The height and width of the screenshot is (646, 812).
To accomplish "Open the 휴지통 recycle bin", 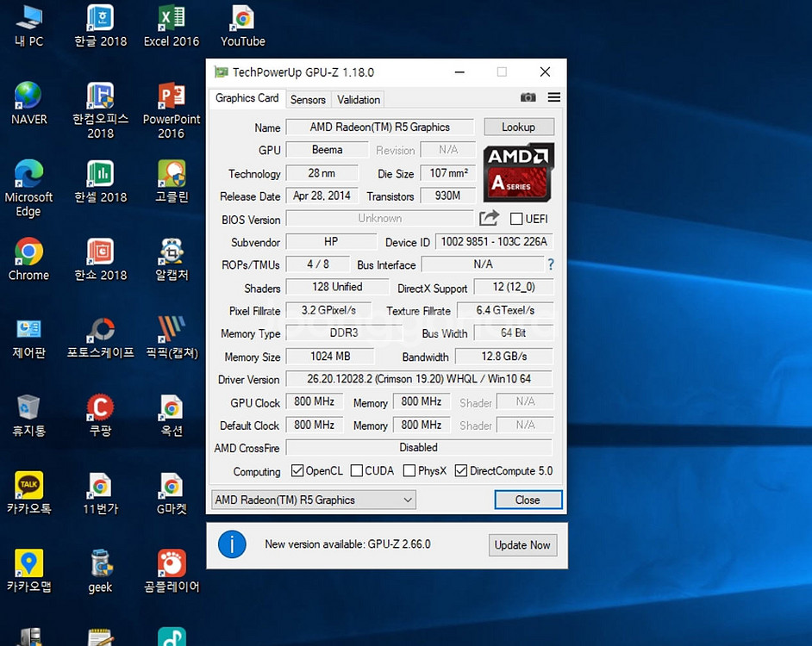I will [29, 415].
